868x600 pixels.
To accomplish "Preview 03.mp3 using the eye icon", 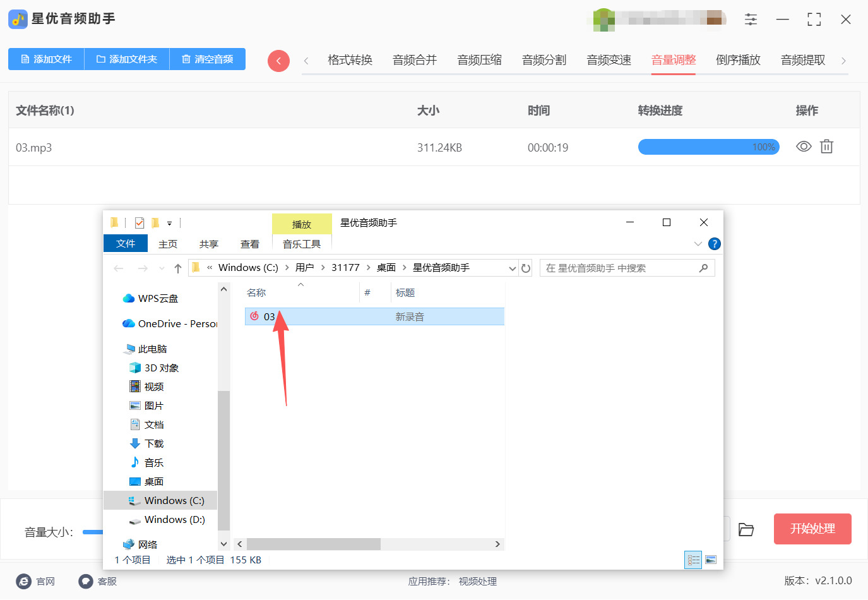I will click(803, 147).
